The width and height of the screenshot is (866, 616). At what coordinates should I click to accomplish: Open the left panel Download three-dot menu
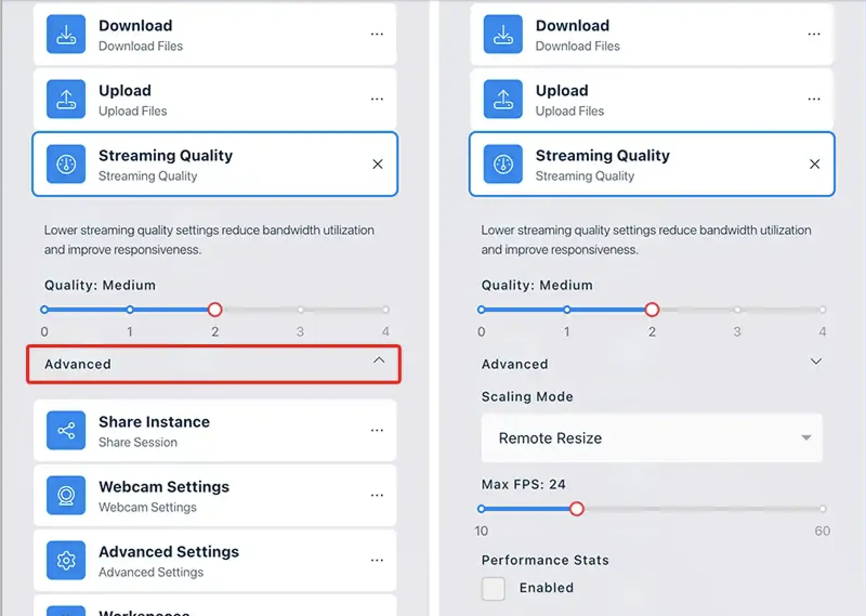tap(377, 35)
